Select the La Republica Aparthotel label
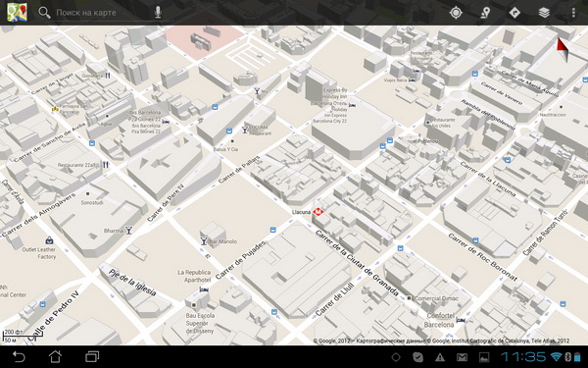Viewport: 588px width, 368px height. 194,276
